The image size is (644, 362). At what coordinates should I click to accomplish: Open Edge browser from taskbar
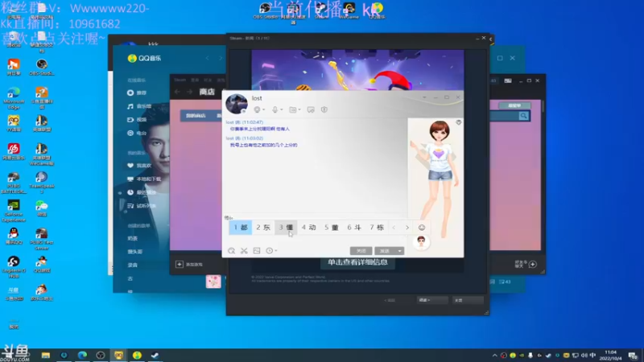point(82,355)
